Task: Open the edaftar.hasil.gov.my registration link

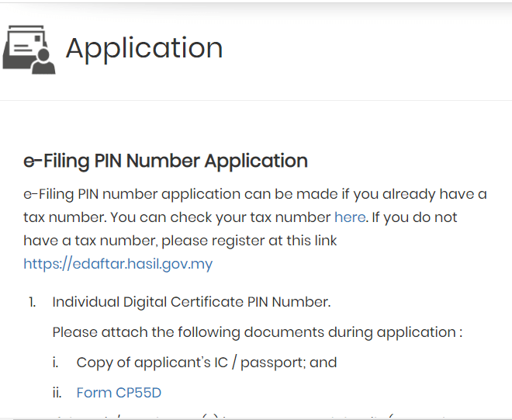Action: click(118, 264)
